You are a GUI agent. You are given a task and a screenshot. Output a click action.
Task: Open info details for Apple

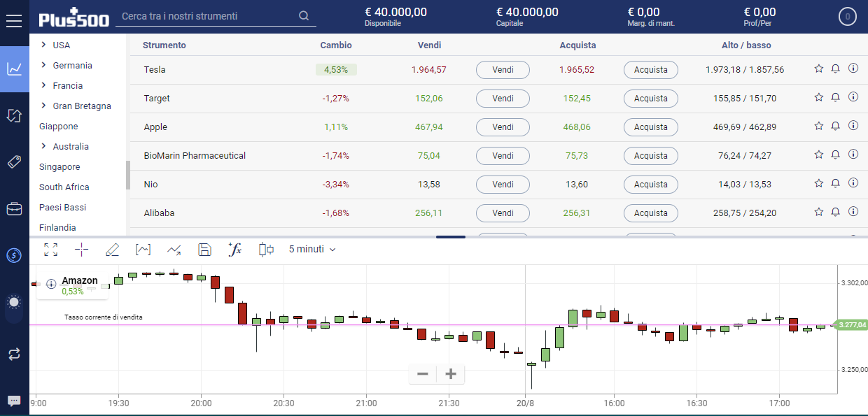[853, 126]
